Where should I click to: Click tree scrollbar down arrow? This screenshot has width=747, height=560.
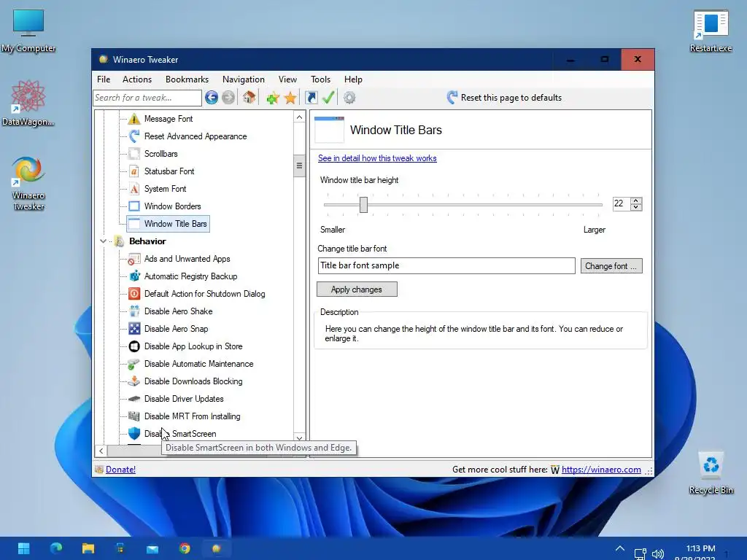(299, 438)
